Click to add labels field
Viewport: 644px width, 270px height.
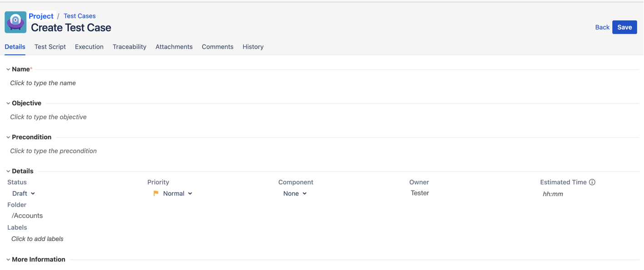tap(37, 239)
